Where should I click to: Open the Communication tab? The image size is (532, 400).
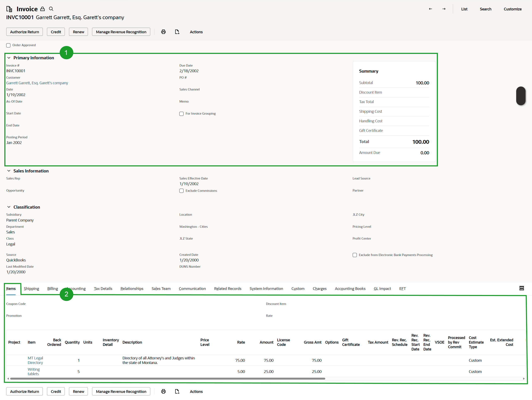(x=192, y=289)
